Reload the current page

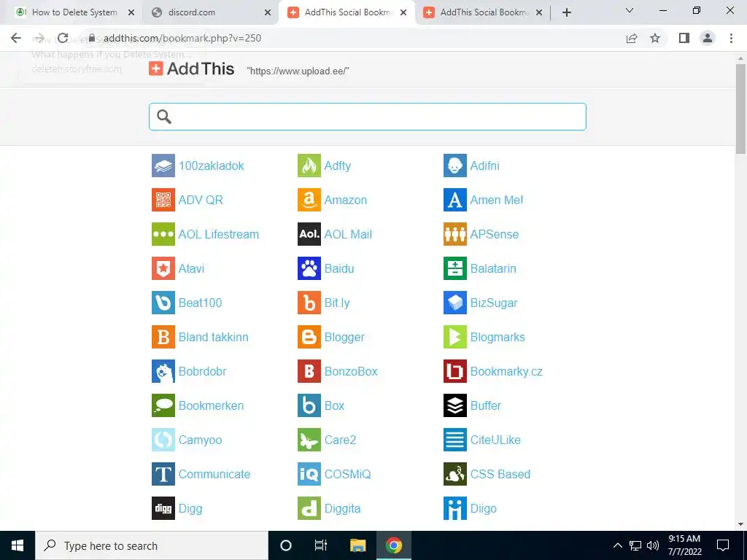pyautogui.click(x=63, y=38)
